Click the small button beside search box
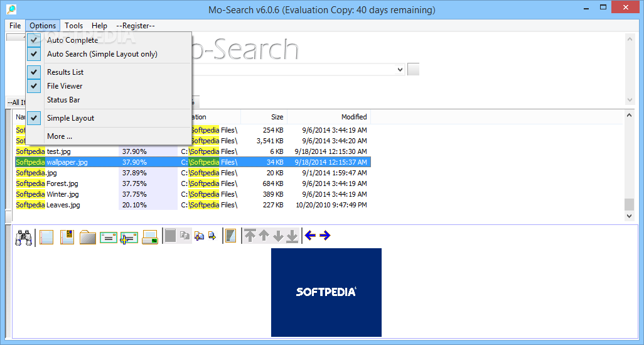This screenshot has width=644, height=345. (413, 70)
